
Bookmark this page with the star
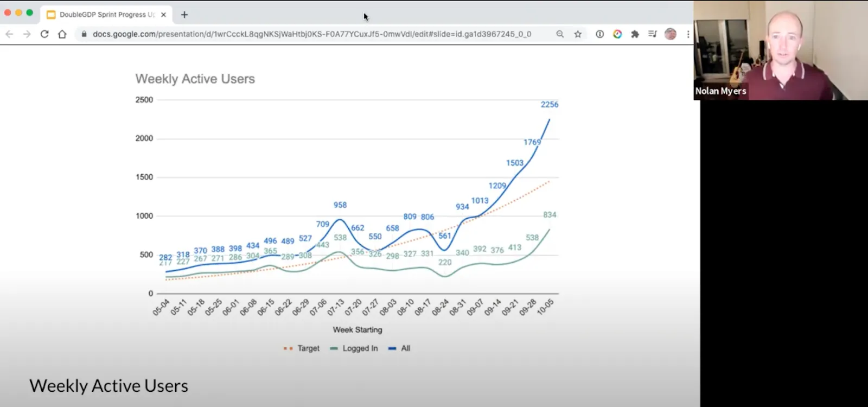[578, 34]
